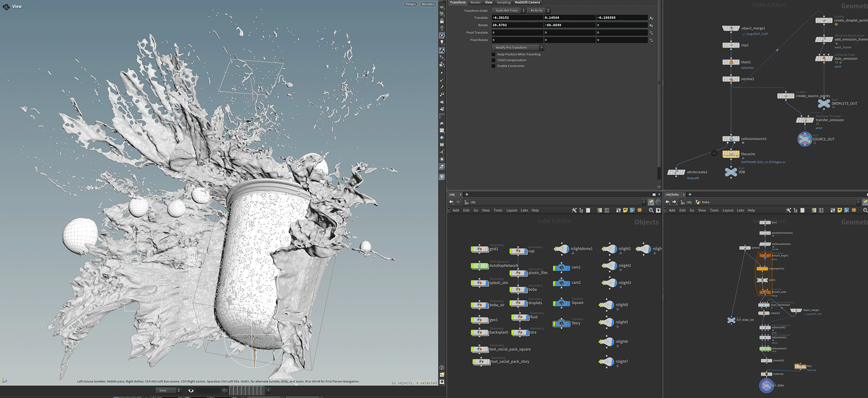Check the Child Compensation option
Viewport: 868px width, 398px height.
coord(494,60)
